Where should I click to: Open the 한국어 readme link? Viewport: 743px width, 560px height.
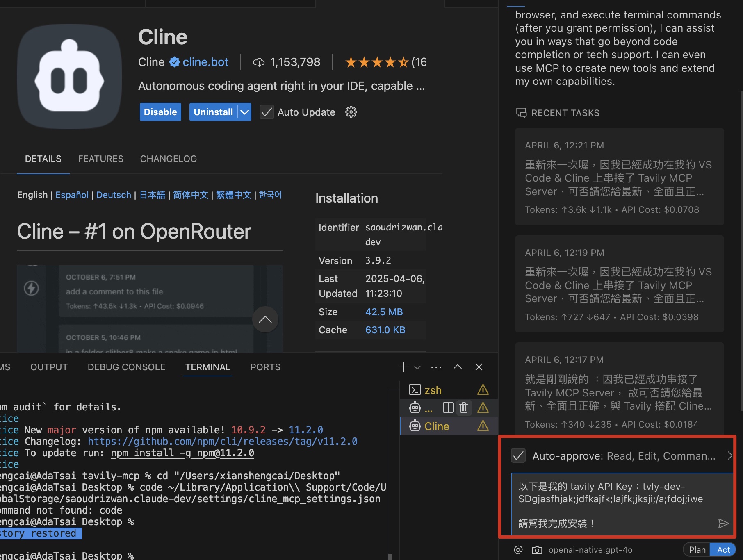[270, 195]
